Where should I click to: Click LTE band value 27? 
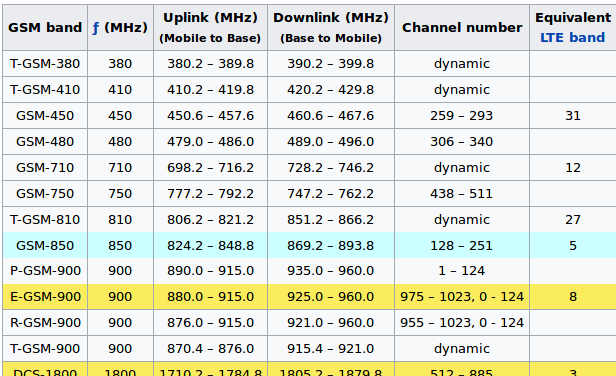[573, 219]
